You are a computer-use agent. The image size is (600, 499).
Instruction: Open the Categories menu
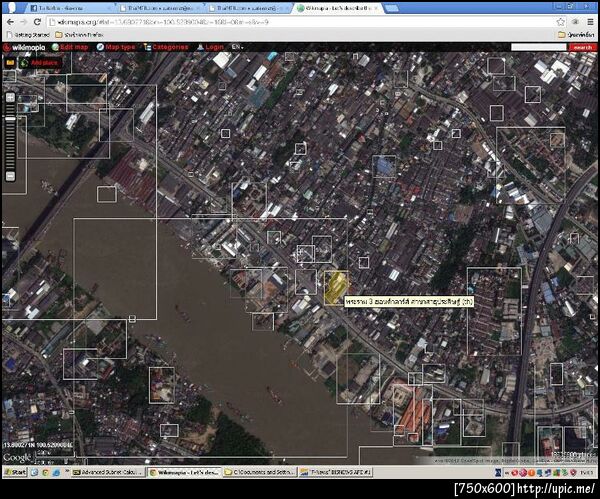coord(166,47)
